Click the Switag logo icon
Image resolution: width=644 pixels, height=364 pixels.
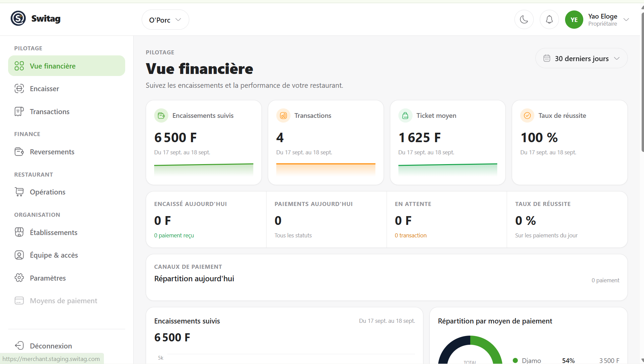click(18, 18)
